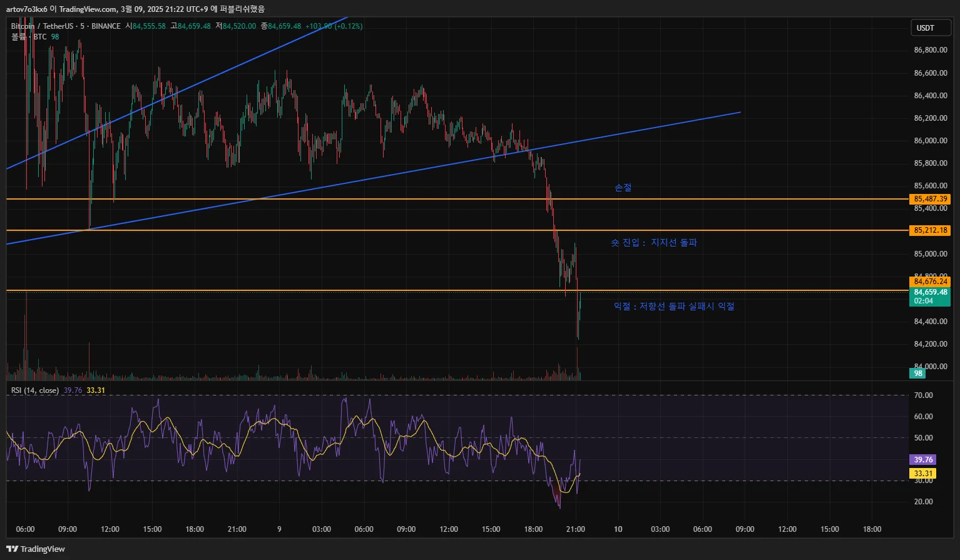Click the 86,800.00 level on price scale
This screenshot has height=560, width=960.
(930, 50)
